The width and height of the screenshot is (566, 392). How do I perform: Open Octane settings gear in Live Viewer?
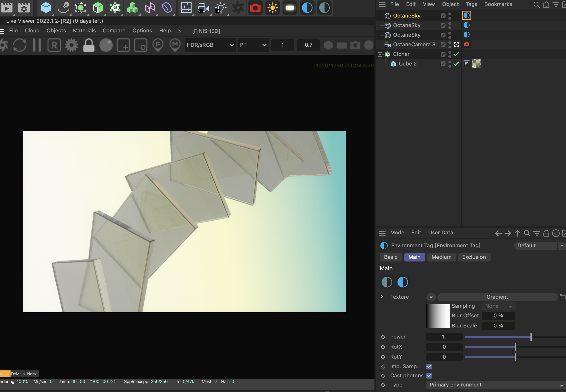coord(72,45)
